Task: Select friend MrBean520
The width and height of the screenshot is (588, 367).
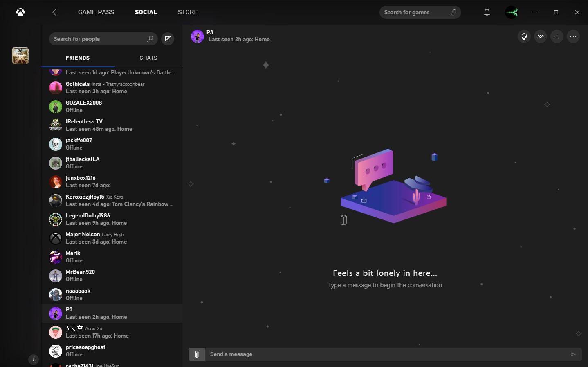Action: (112, 275)
